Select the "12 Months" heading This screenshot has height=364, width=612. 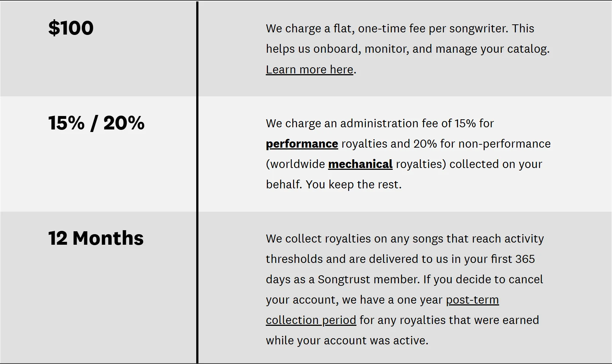pyautogui.click(x=96, y=238)
